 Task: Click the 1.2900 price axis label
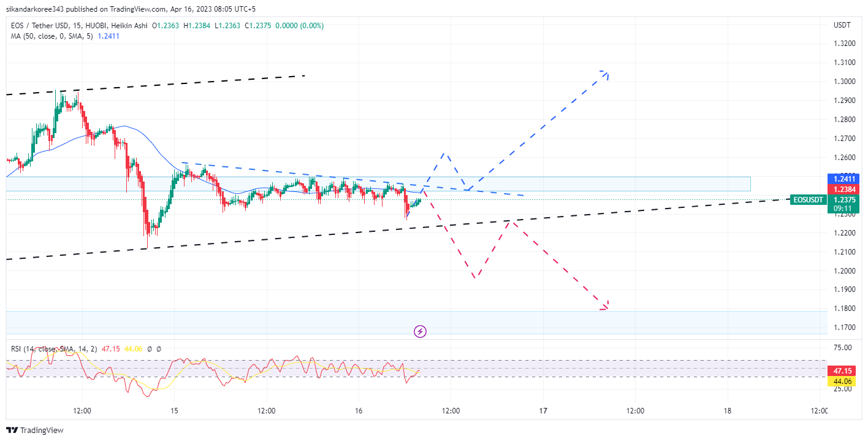point(844,101)
